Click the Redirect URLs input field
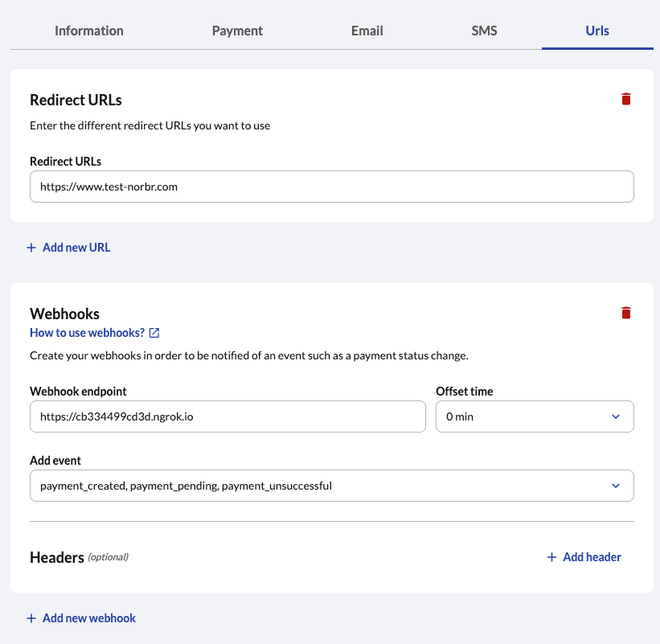The width and height of the screenshot is (660, 644). click(331, 187)
